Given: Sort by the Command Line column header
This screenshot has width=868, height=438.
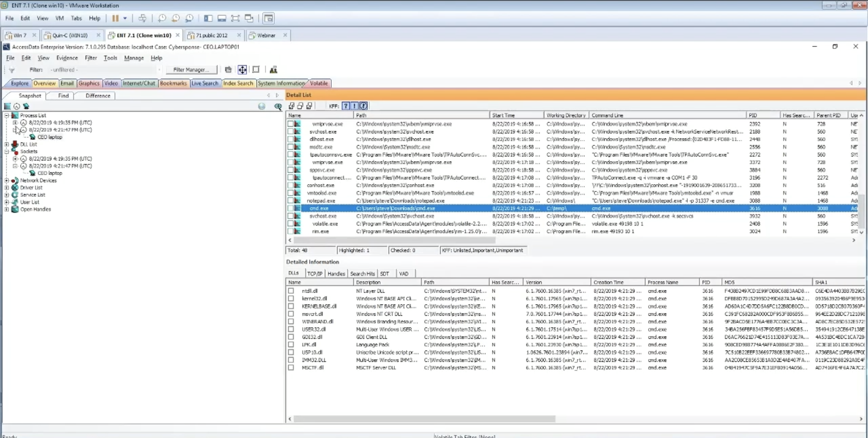Looking at the screenshot, I should point(668,115).
